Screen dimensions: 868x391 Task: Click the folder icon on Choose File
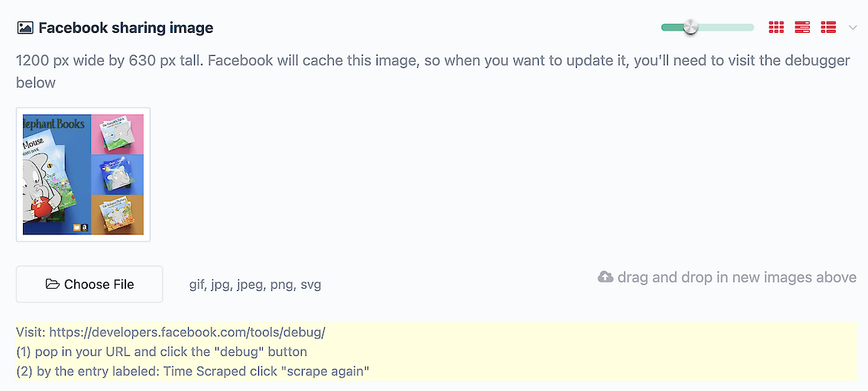tap(52, 284)
